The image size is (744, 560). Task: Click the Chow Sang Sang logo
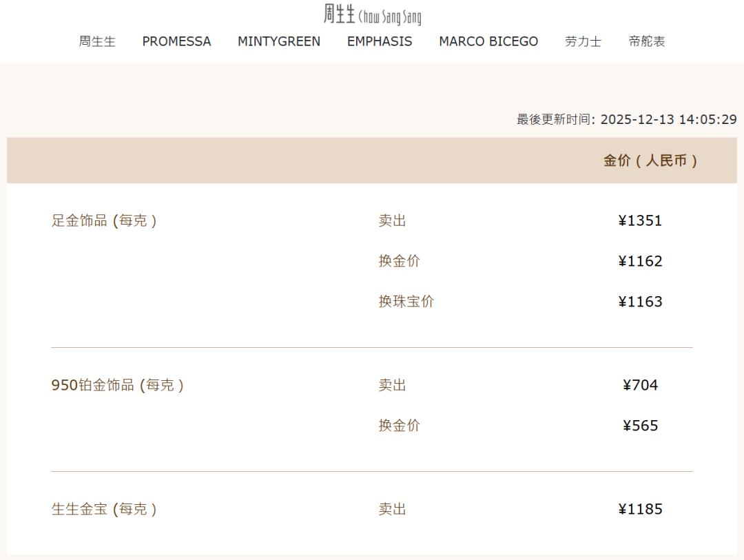coord(372,14)
